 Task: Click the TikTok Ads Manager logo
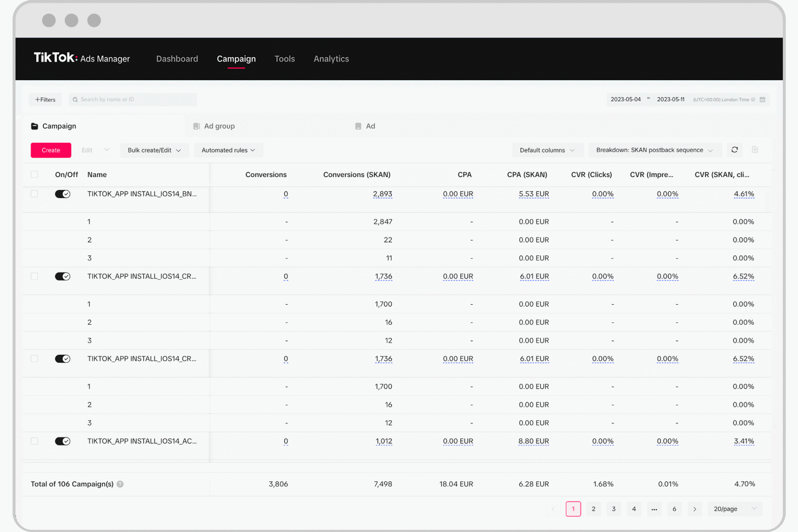pyautogui.click(x=81, y=58)
